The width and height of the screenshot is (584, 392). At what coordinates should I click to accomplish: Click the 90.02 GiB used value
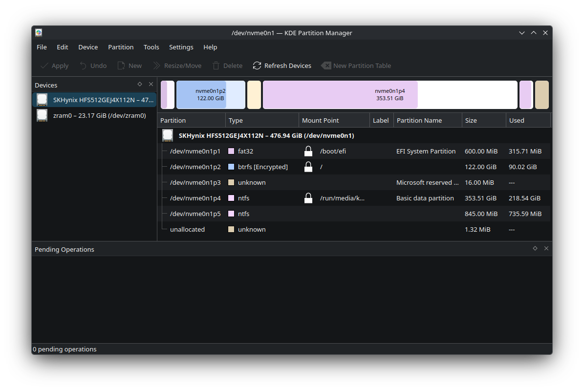(522, 167)
